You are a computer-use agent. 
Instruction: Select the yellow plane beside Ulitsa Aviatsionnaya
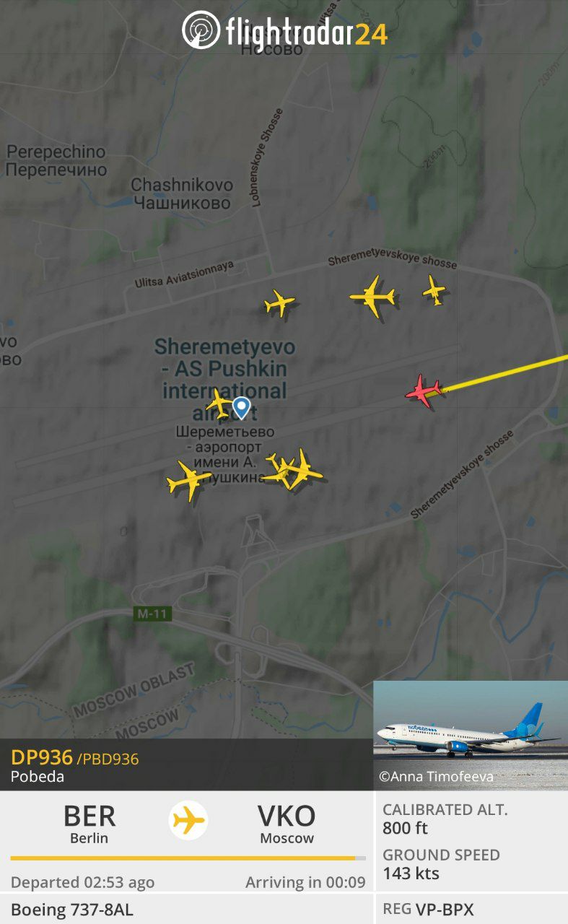point(279,303)
